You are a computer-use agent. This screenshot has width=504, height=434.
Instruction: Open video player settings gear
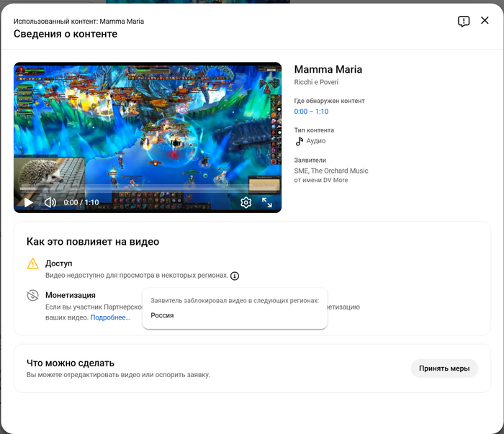246,202
